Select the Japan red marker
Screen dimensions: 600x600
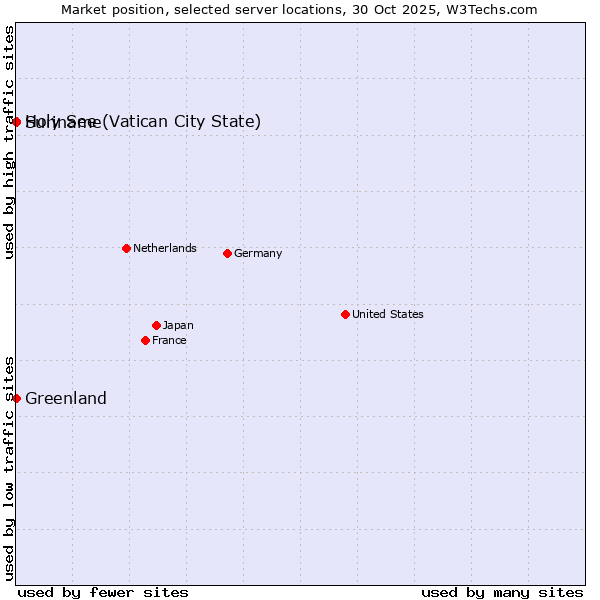[x=156, y=325]
